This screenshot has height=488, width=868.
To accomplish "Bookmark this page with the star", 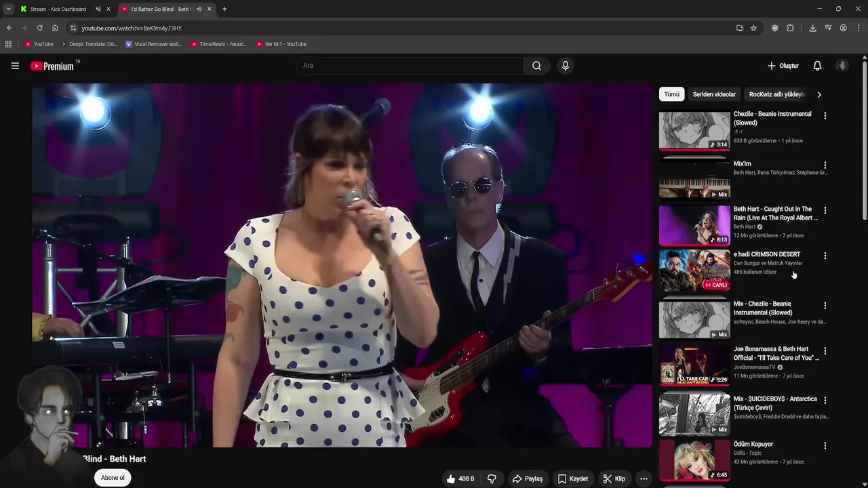I will (753, 28).
